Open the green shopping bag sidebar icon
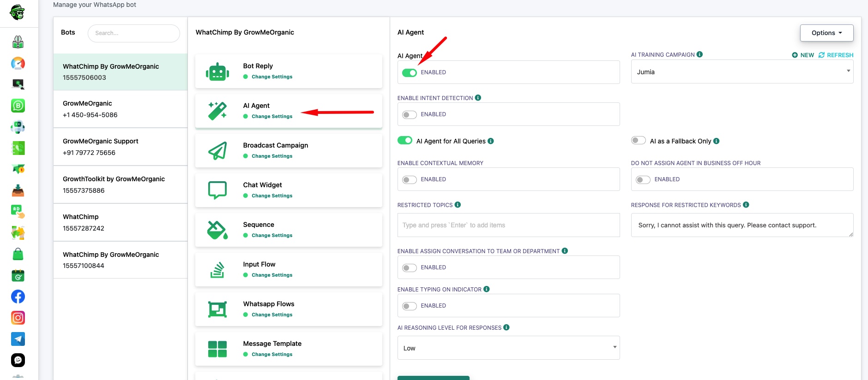The width and height of the screenshot is (868, 380). [18, 254]
